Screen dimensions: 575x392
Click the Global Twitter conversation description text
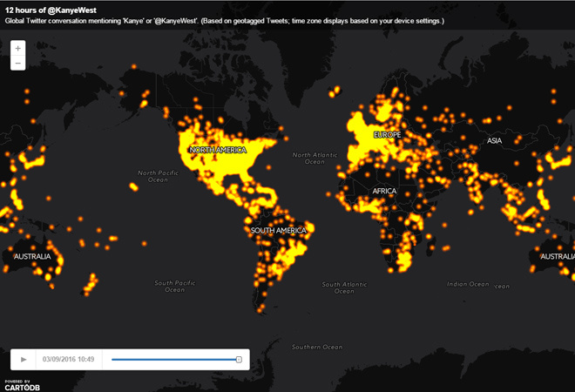(x=225, y=21)
